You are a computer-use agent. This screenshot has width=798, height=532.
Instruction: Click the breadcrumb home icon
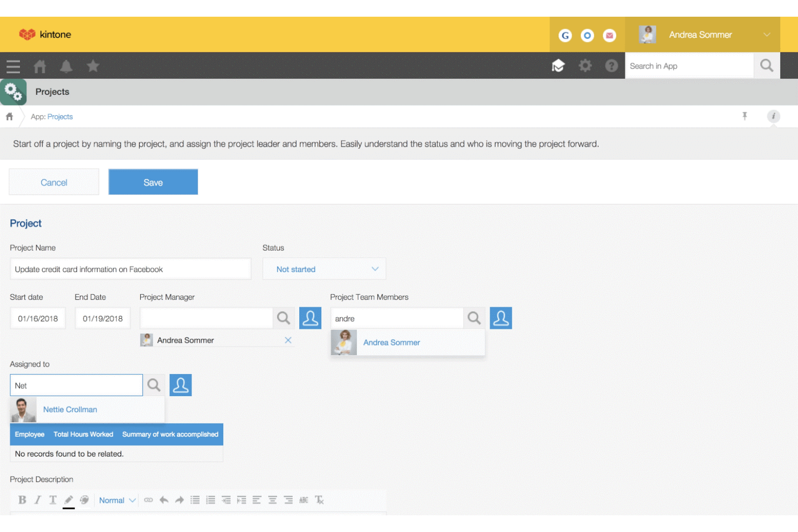(9, 116)
